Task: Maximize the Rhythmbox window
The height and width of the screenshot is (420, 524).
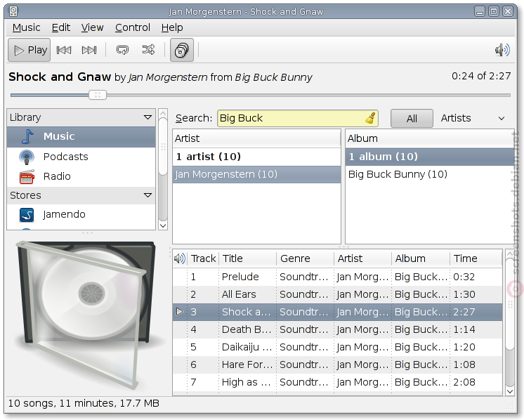Action: (x=494, y=12)
